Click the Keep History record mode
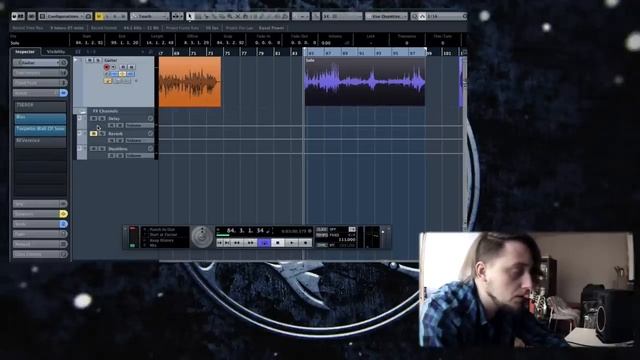 [162, 240]
